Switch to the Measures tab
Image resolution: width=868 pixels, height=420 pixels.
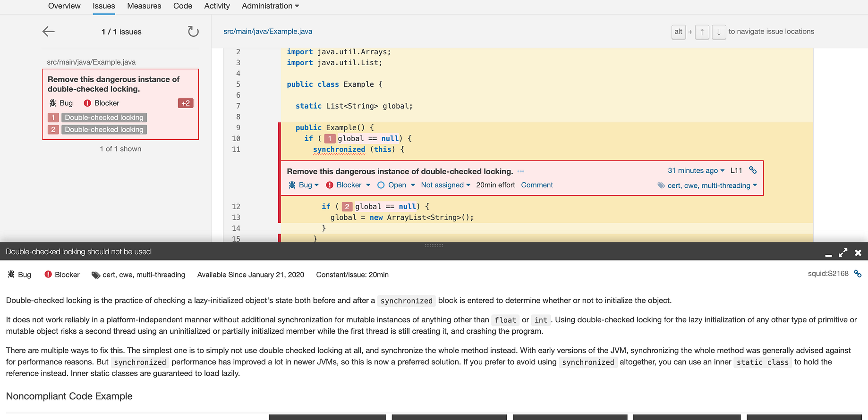[x=144, y=6]
